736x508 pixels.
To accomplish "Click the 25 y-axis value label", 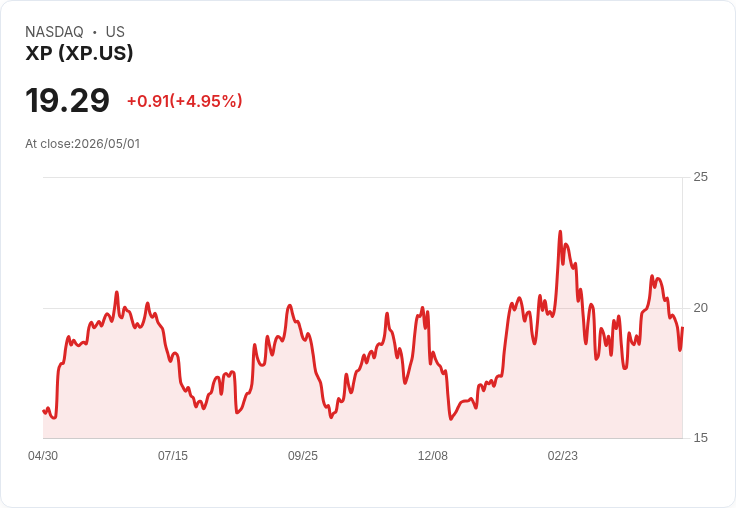I will click(x=700, y=177).
